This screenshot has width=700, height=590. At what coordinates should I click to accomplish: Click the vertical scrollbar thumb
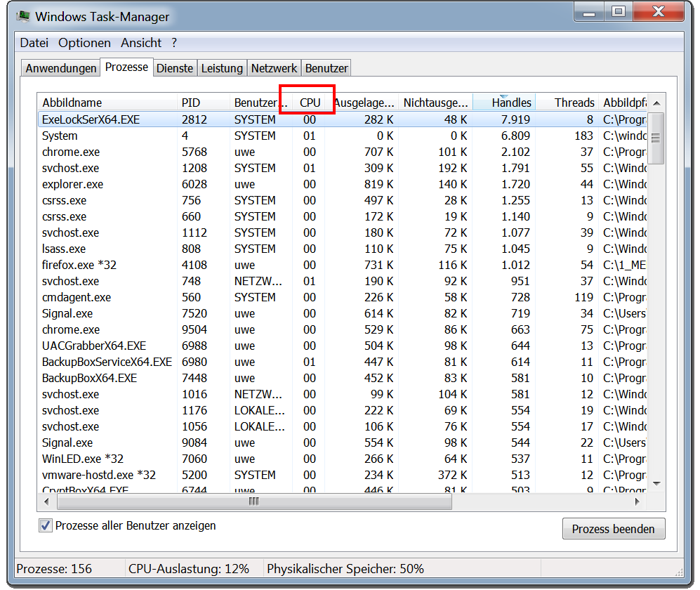[656, 138]
